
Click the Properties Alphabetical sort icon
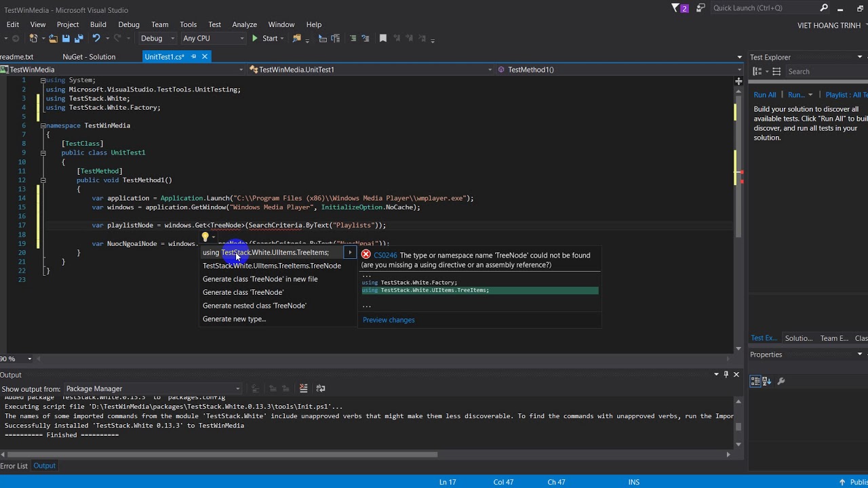(x=767, y=382)
